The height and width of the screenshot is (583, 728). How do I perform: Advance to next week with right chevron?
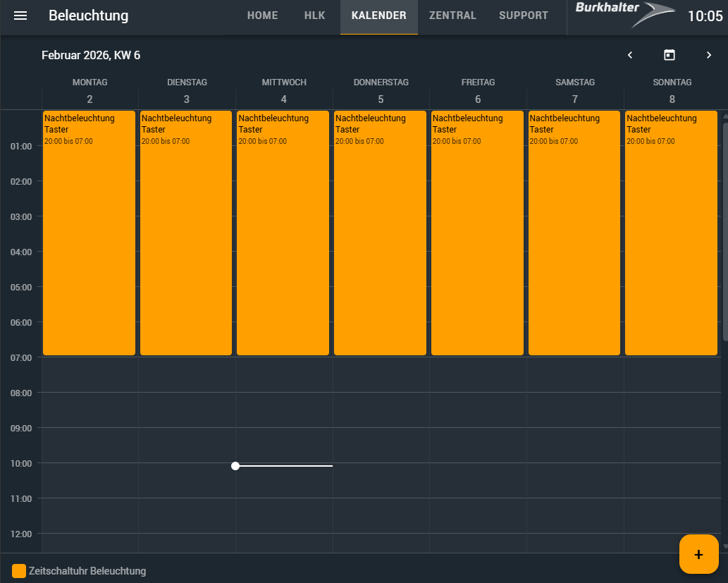709,55
